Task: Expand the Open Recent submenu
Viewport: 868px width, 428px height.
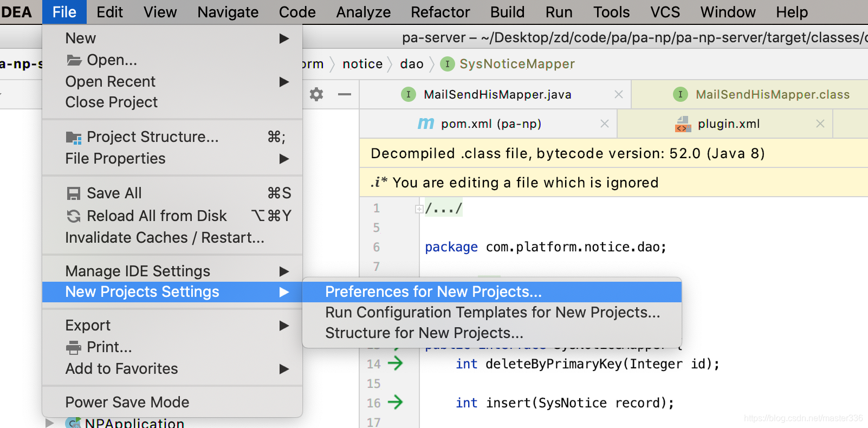Action: click(172, 81)
